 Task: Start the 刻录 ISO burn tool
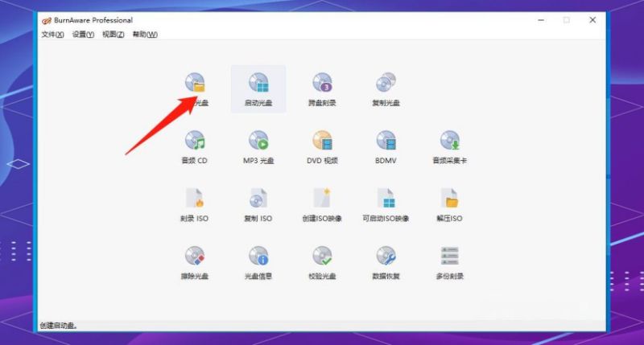pos(195,205)
